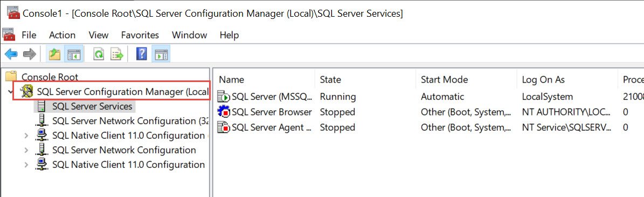Expand last SQL Native Client 11.0 Configuration node
Viewport: 644px width, 197px height.
click(26, 165)
